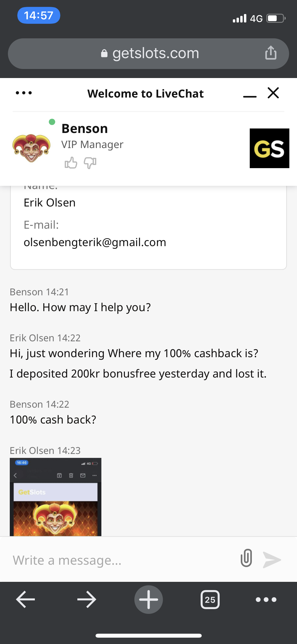Rate Benson with thumbs up
The image size is (297, 644).
[x=71, y=163]
